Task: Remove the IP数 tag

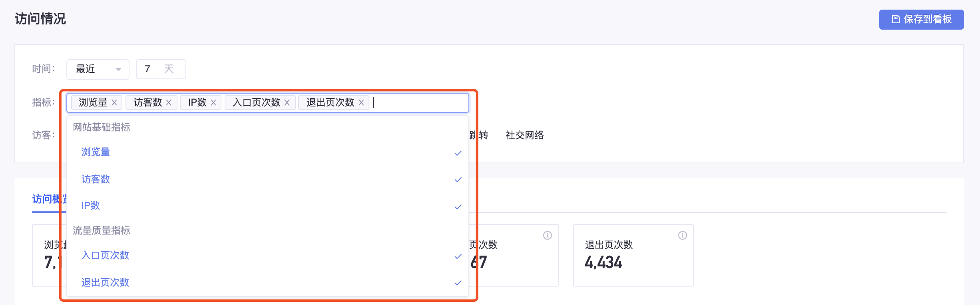Action: [213, 102]
